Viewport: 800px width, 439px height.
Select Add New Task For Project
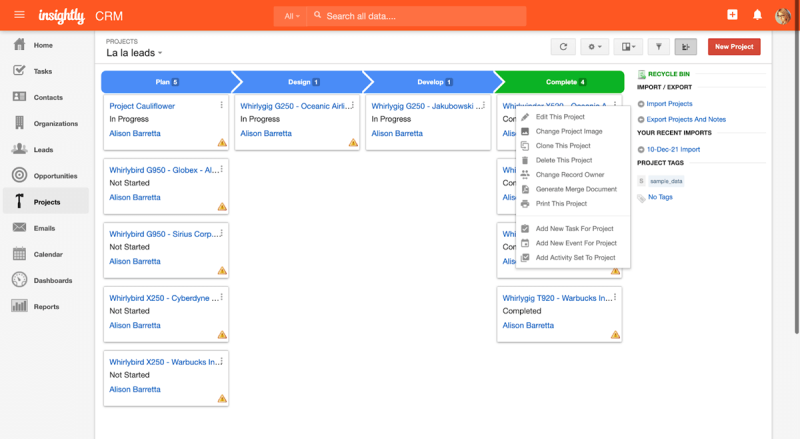tap(573, 229)
